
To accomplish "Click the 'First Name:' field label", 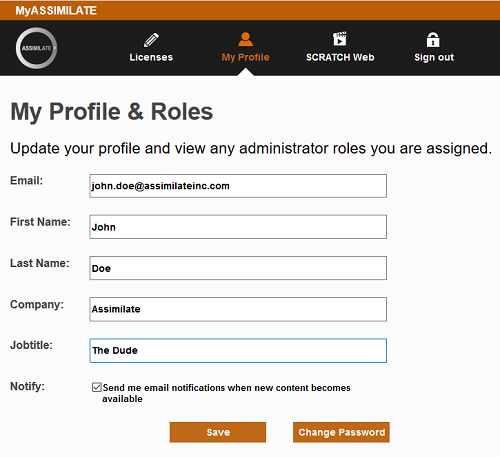I will 40,222.
